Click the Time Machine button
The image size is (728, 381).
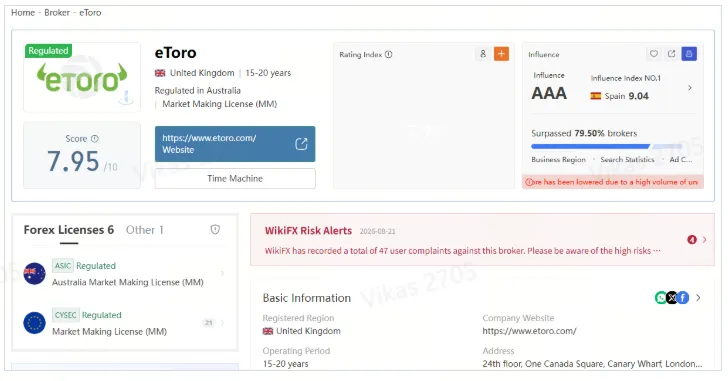pyautogui.click(x=235, y=178)
